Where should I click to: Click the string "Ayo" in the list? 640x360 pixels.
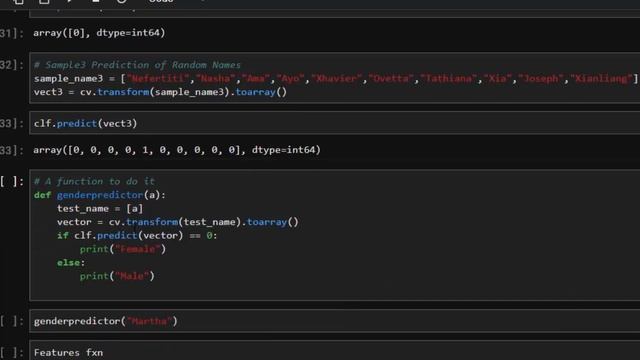(291, 78)
